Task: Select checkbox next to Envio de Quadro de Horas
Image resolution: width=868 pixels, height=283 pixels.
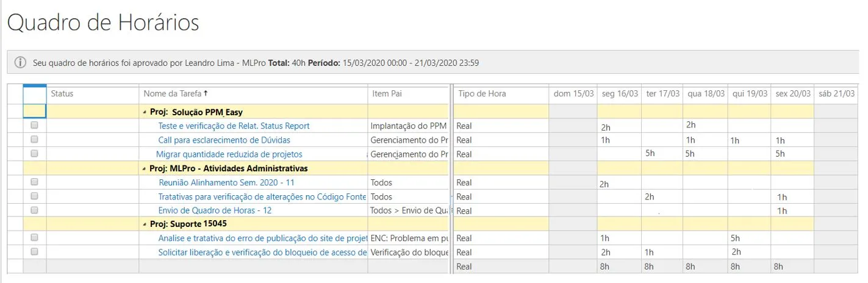Action: [34, 210]
